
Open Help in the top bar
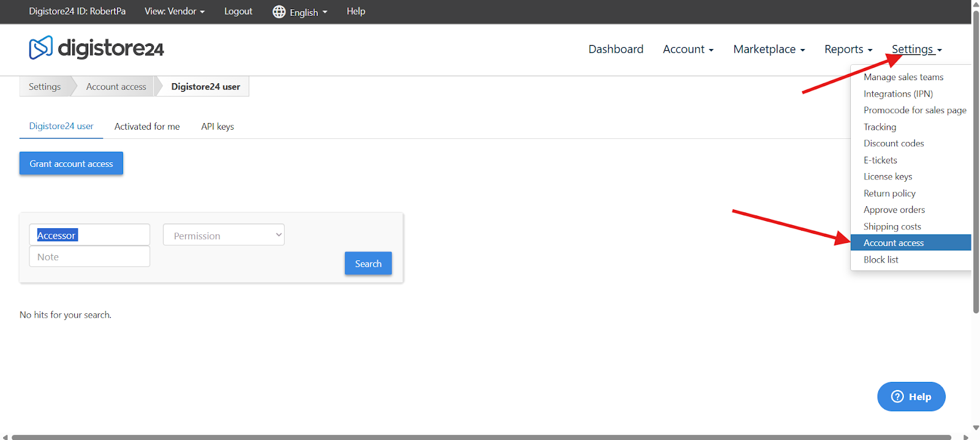356,11
